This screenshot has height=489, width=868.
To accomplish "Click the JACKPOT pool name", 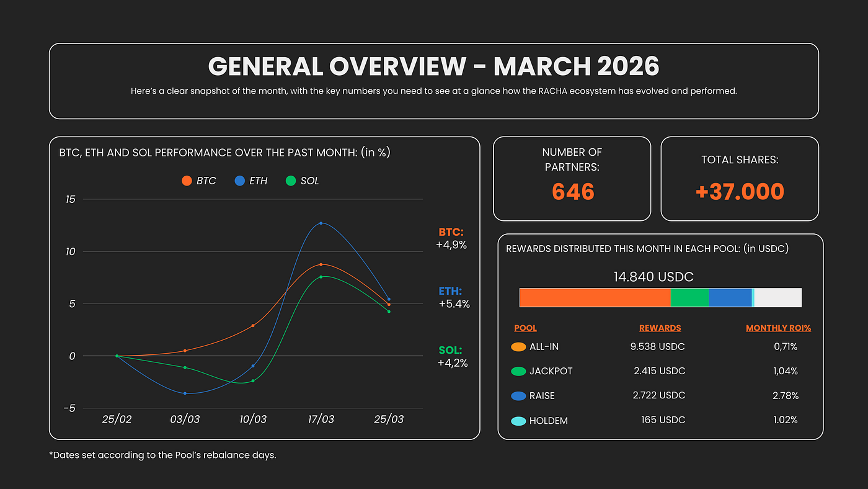I will 551,371.
